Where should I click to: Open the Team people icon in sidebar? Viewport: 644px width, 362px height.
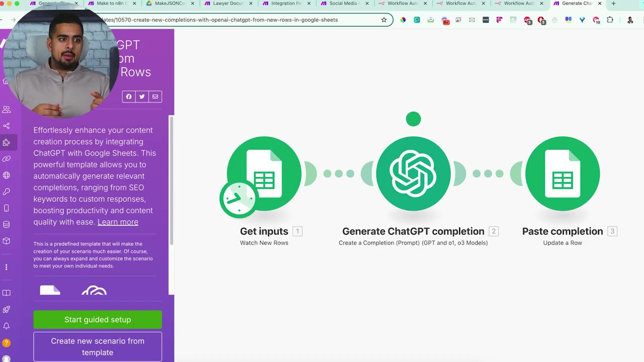point(7,109)
